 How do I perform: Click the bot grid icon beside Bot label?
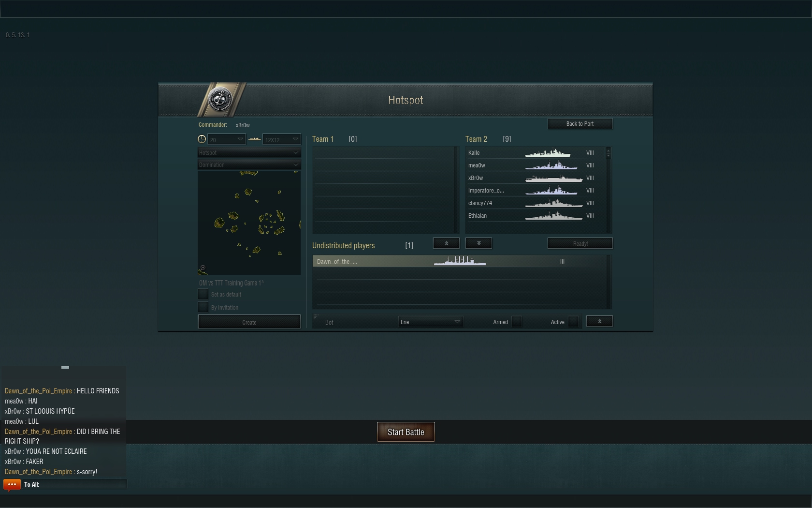point(316,317)
